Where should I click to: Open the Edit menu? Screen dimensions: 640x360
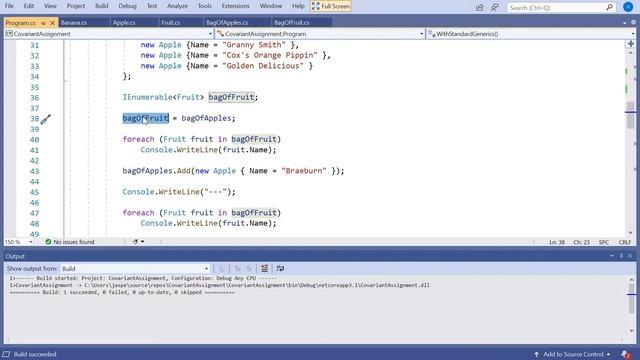(x=29, y=6)
